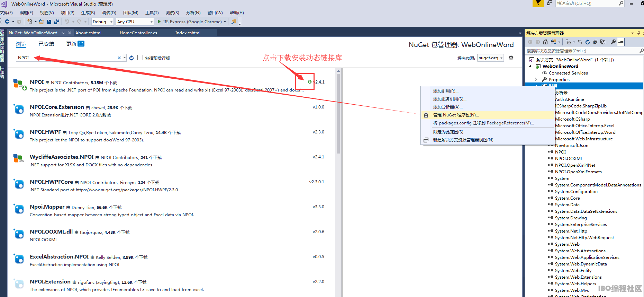Image resolution: width=644 pixels, height=297 pixels.
Task: Select NPOI.OOXML reference in tree
Action: coord(569,159)
